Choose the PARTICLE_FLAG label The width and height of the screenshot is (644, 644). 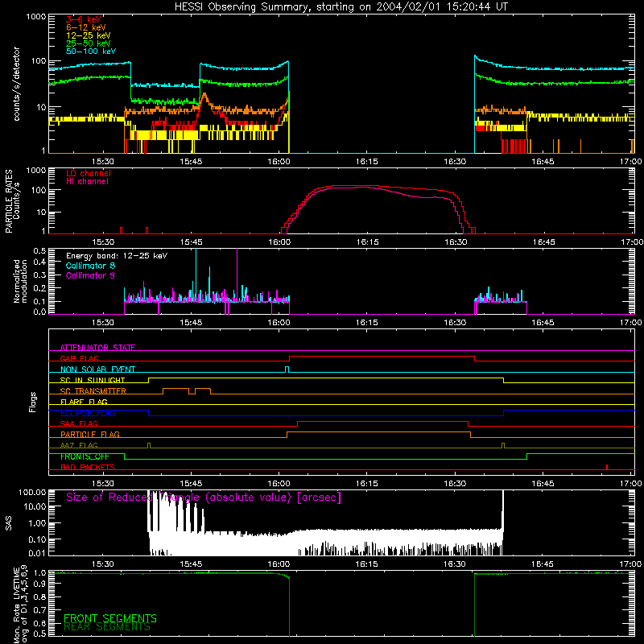click(x=90, y=434)
